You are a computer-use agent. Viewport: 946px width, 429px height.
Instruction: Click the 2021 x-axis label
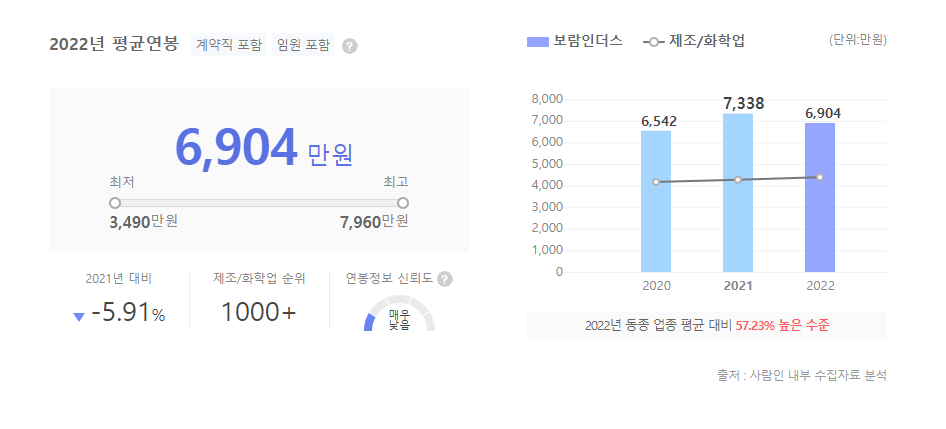click(738, 286)
